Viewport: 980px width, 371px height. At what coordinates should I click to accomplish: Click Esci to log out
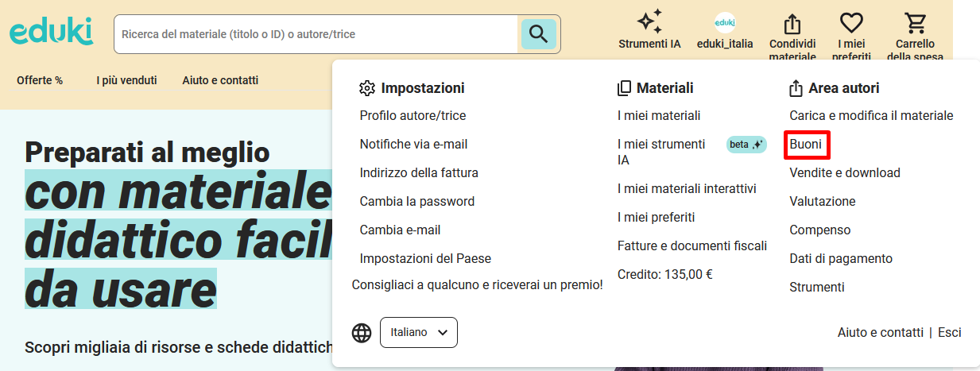pyautogui.click(x=949, y=332)
